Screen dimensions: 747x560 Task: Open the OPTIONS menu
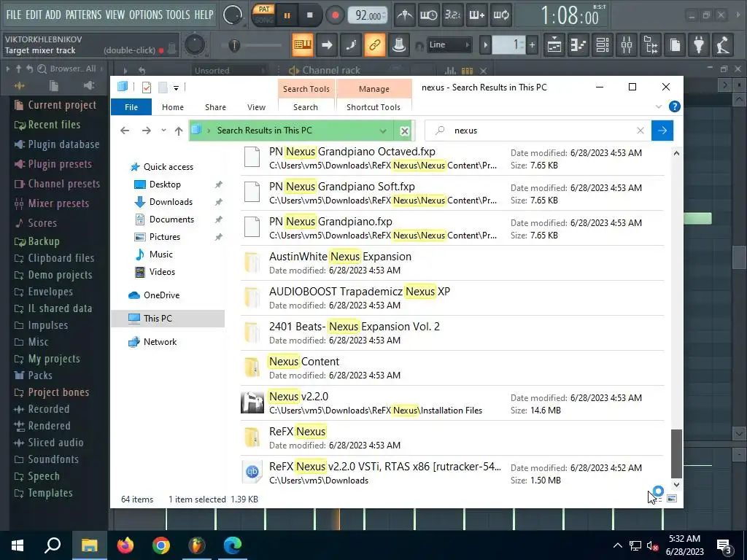coord(146,15)
